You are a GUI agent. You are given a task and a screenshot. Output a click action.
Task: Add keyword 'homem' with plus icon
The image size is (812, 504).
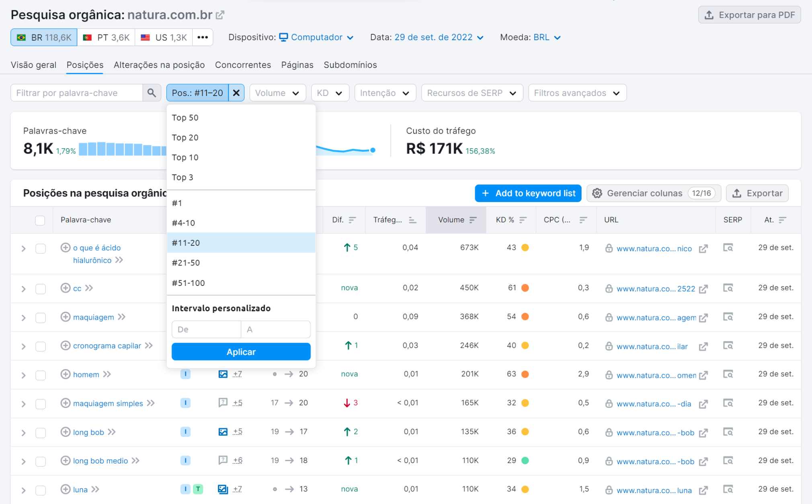point(66,374)
